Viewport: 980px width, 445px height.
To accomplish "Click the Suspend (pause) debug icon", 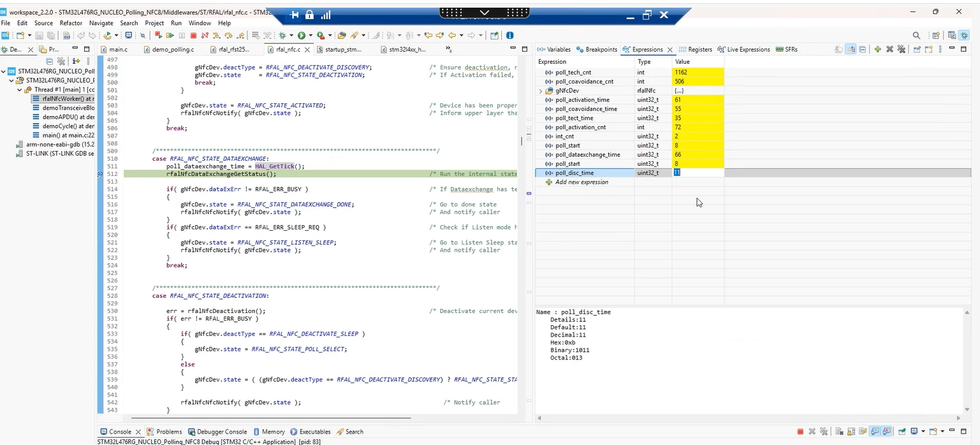I will [x=182, y=35].
